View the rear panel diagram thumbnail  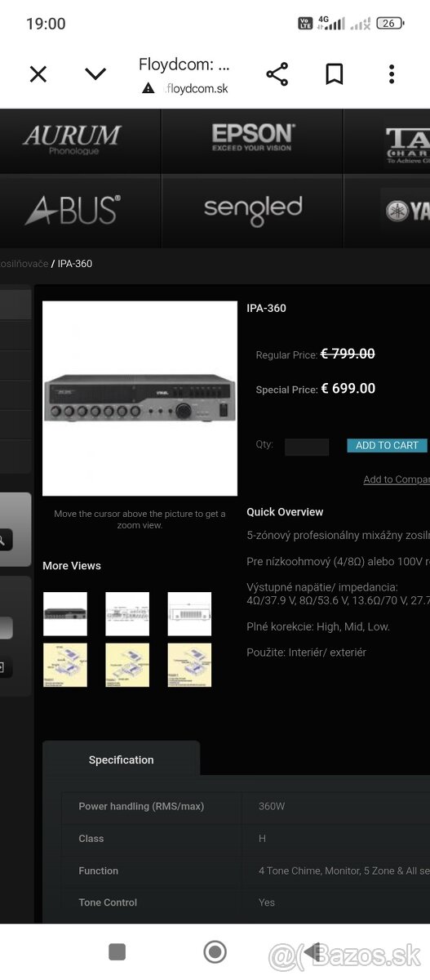(x=127, y=614)
